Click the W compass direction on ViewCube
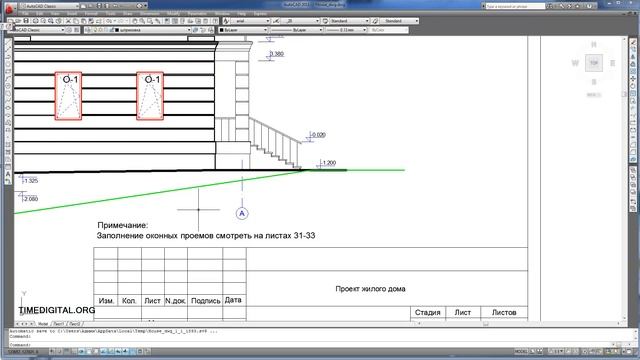The height and width of the screenshot is (360, 640). point(575,63)
